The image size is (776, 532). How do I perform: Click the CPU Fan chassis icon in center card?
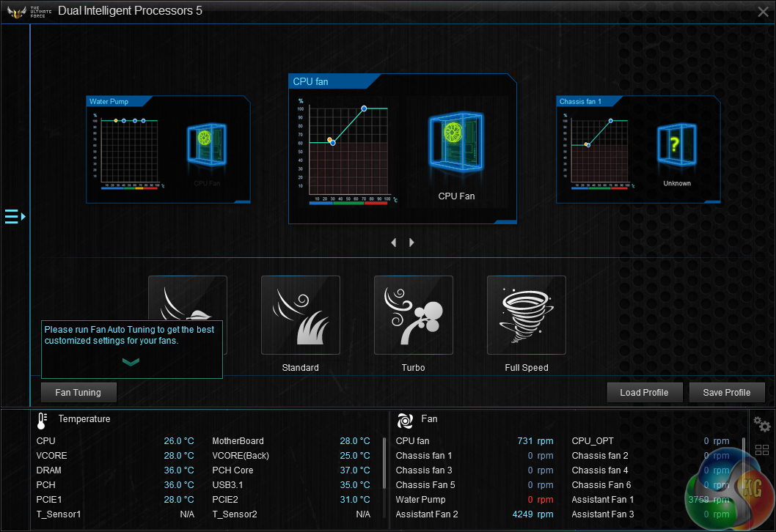455,142
